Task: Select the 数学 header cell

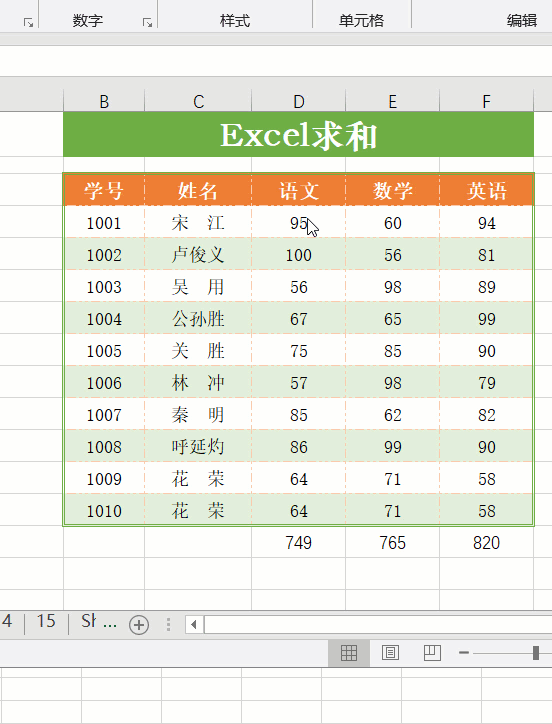Action: [393, 190]
